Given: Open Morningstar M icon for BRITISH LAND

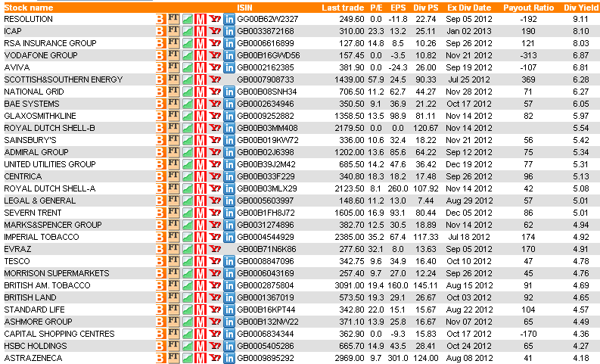Looking at the screenshot, I should (201, 297).
